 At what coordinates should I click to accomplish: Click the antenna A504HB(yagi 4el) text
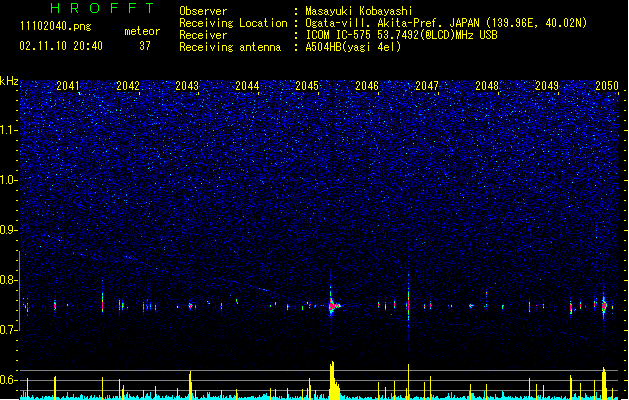[353, 47]
